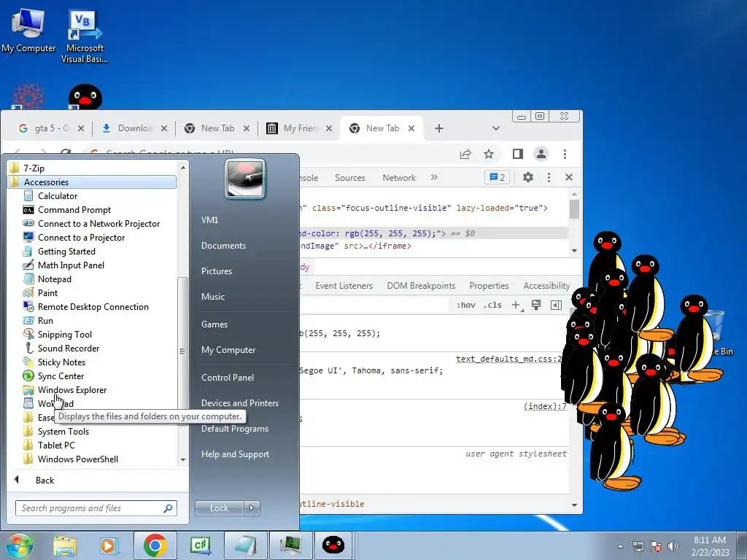
Task: Launch Math Input Panel
Action: pos(71,265)
